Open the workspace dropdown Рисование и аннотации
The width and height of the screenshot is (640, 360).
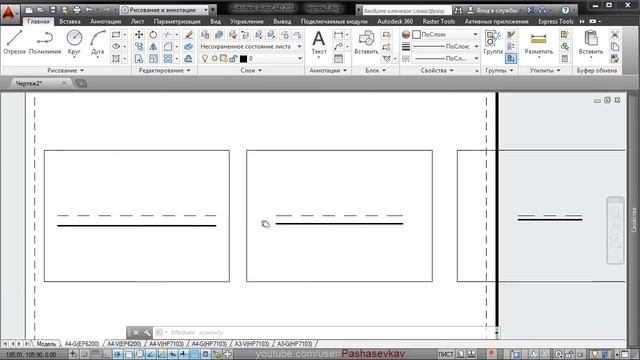pos(164,10)
